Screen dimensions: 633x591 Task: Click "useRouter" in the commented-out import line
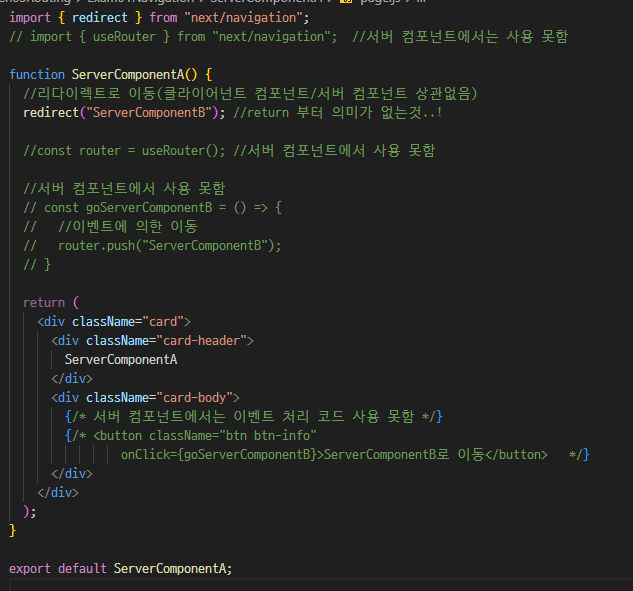click(124, 37)
